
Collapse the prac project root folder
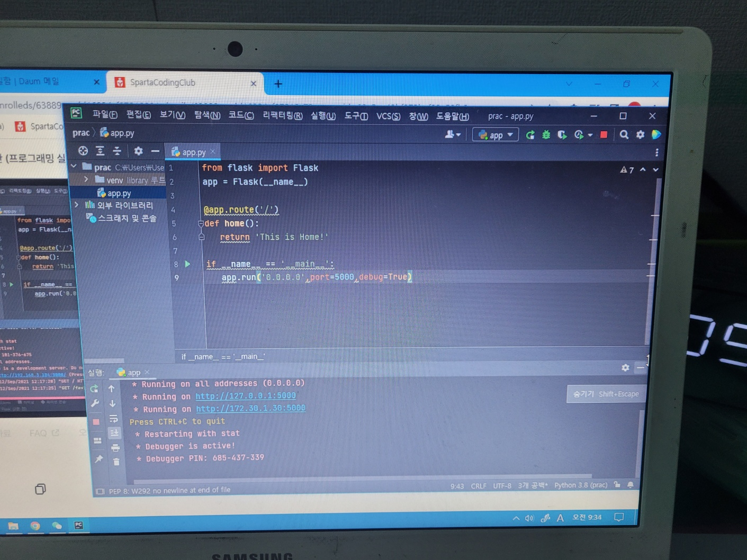(x=74, y=167)
